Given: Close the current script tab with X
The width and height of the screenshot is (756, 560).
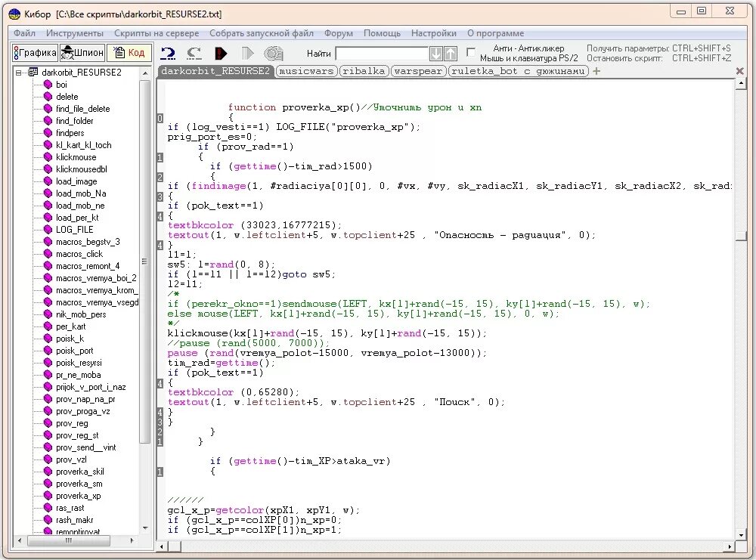Looking at the screenshot, I should (739, 71).
